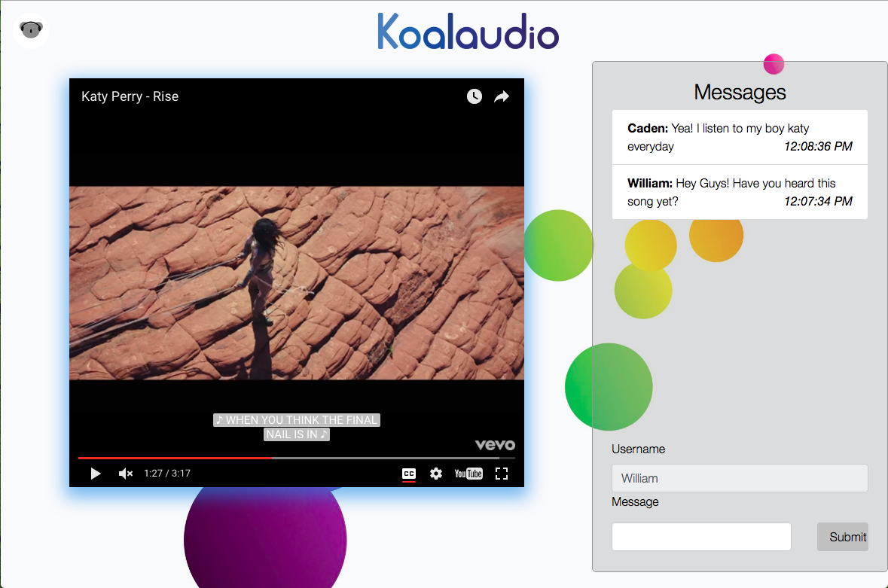The image size is (888, 588).
Task: Click the Message label above input
Action: [635, 502]
